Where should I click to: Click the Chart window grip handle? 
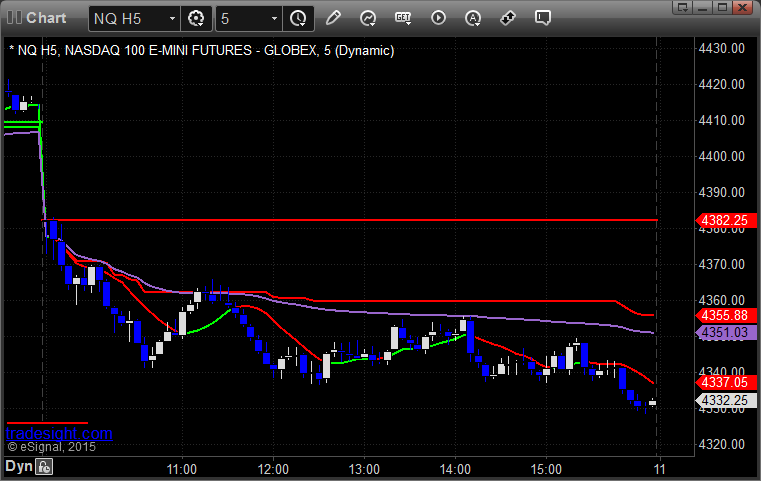14,18
